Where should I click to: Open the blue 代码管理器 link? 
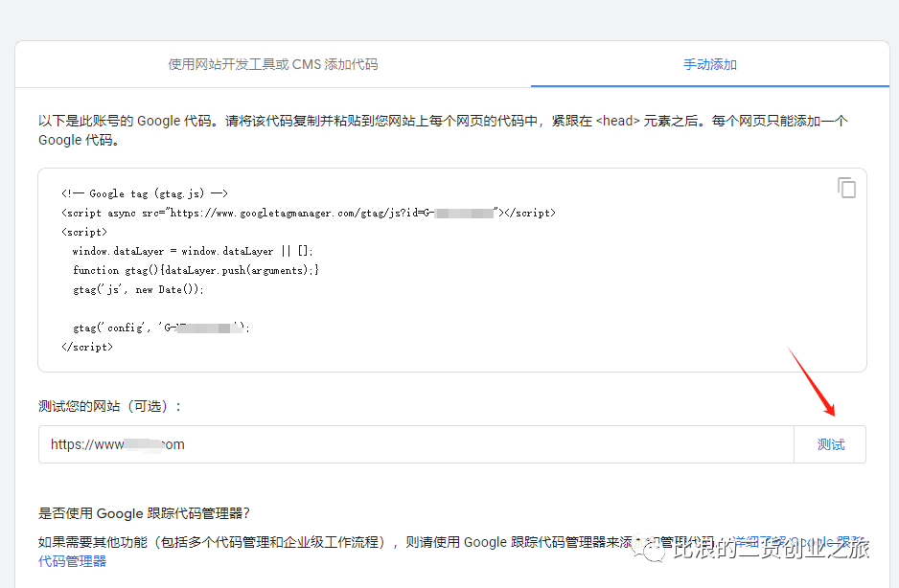(x=72, y=561)
